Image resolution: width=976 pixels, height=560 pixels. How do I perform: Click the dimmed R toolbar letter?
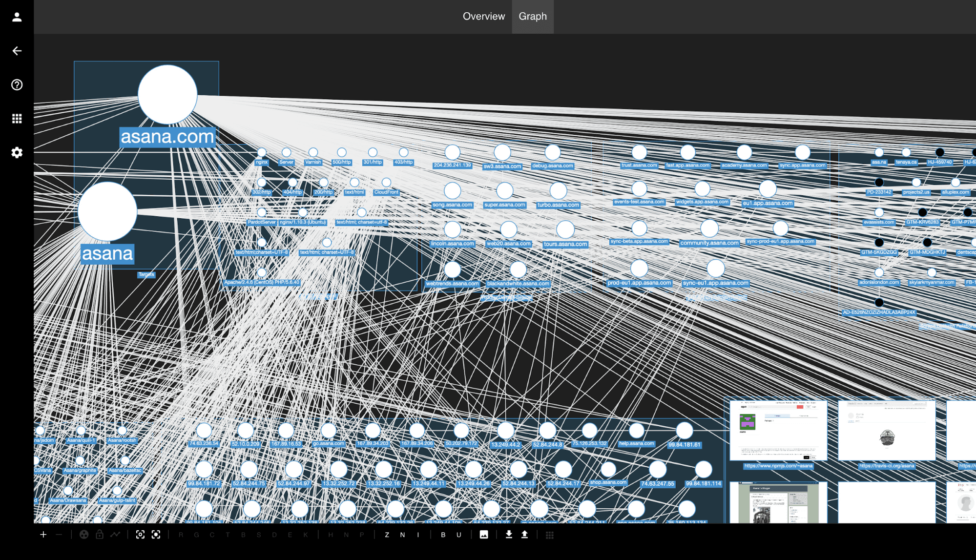pos(181,535)
